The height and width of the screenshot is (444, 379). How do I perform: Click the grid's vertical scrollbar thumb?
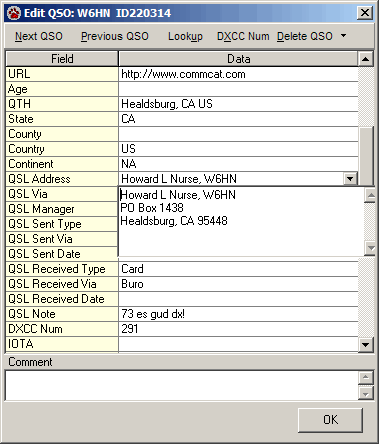tap(366, 156)
